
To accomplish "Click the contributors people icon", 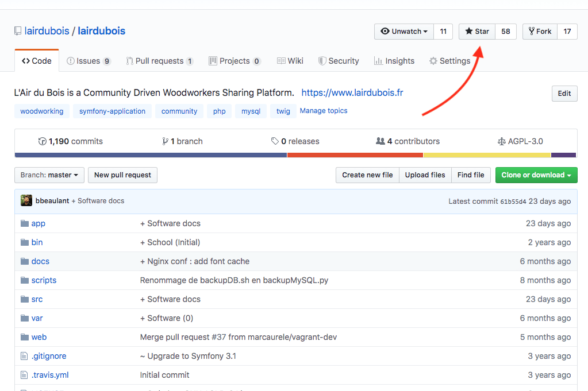I will pyautogui.click(x=381, y=141).
